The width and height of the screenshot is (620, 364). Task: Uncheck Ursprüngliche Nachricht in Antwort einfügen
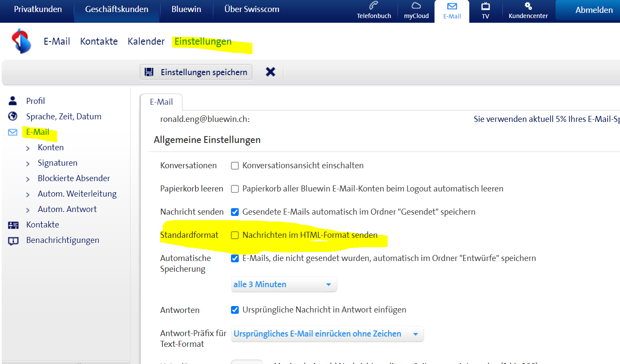pyautogui.click(x=235, y=310)
